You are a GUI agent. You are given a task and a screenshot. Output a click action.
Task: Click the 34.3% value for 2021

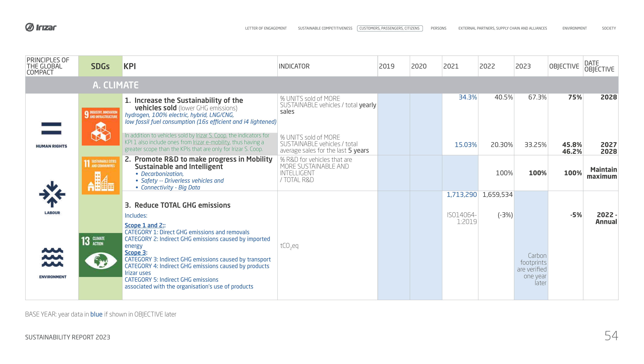point(467,97)
